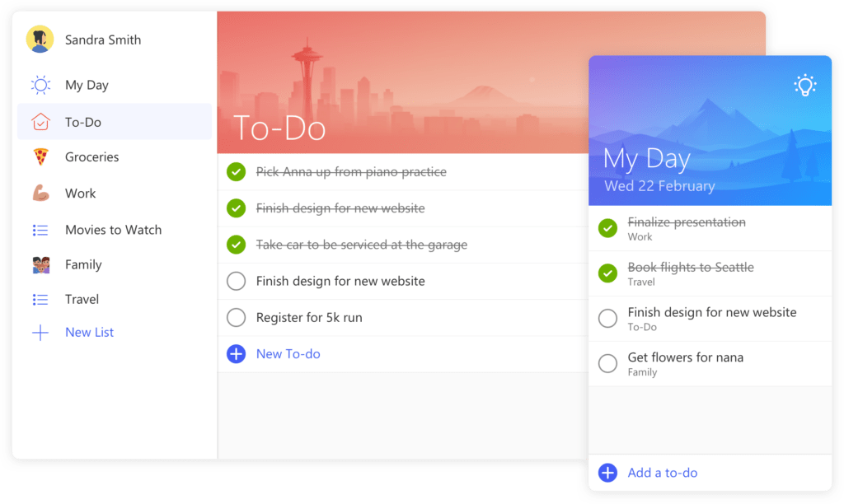
Task: Click the plus icon next to New To-do
Action: click(x=236, y=353)
